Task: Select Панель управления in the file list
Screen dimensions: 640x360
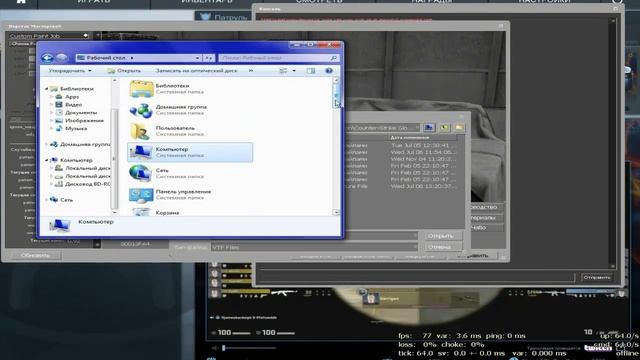Action: pos(190,194)
